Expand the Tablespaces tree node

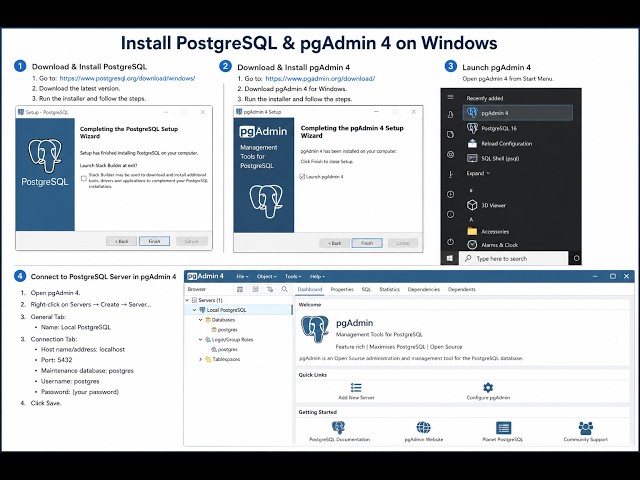pyautogui.click(x=200, y=359)
